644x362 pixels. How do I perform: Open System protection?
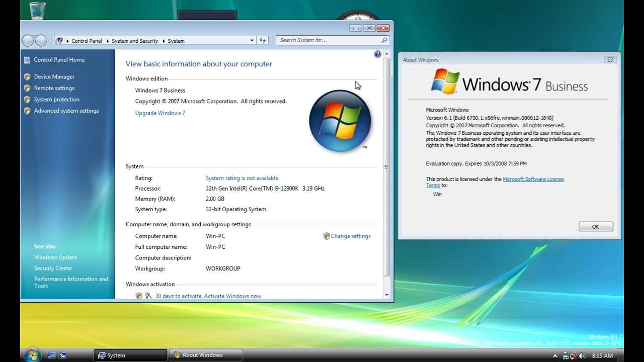[x=57, y=100]
